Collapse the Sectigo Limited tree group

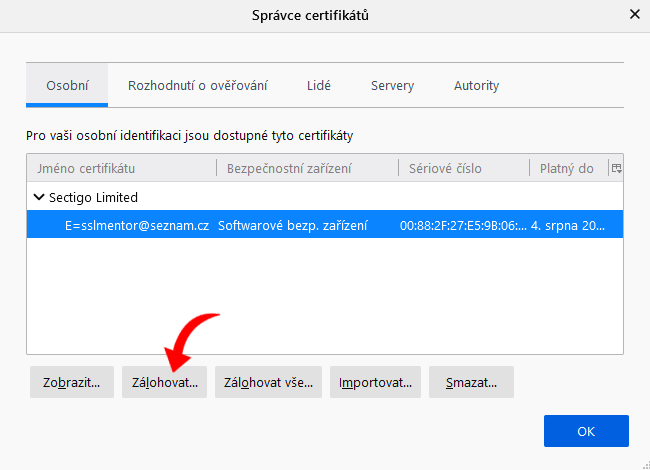(x=40, y=197)
